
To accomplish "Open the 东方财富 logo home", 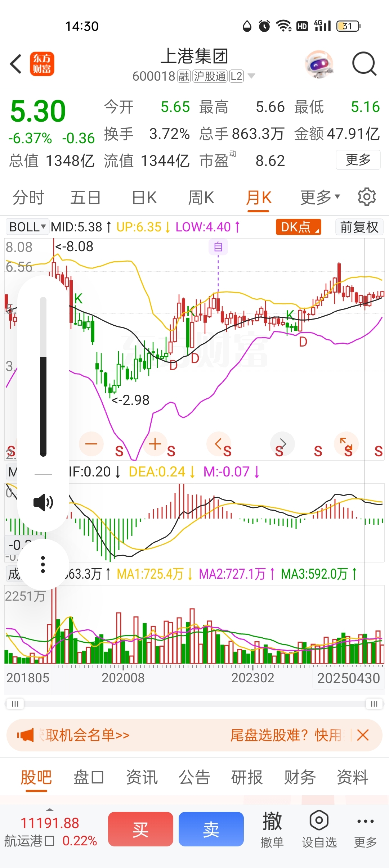I will (x=42, y=64).
